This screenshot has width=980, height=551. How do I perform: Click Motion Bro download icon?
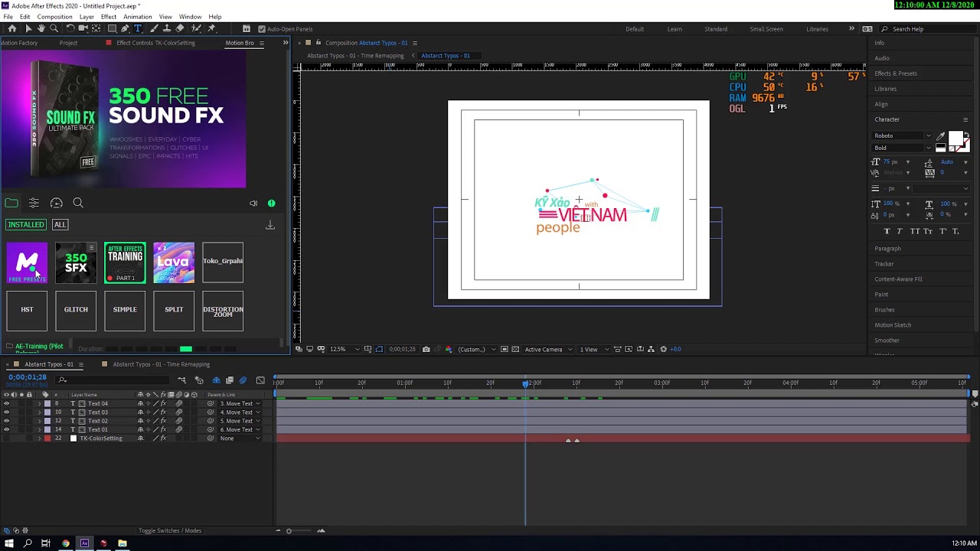[270, 225]
